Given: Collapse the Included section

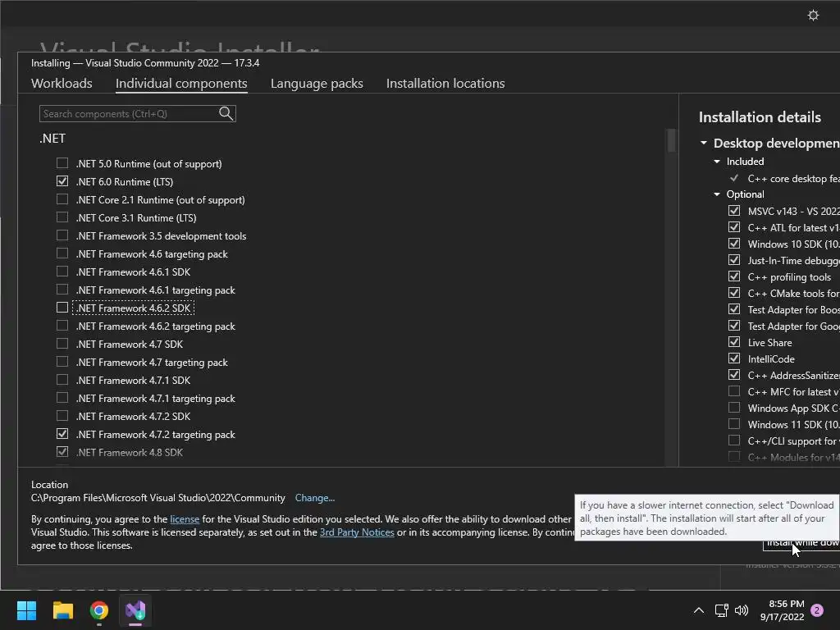Looking at the screenshot, I should click(x=717, y=162).
